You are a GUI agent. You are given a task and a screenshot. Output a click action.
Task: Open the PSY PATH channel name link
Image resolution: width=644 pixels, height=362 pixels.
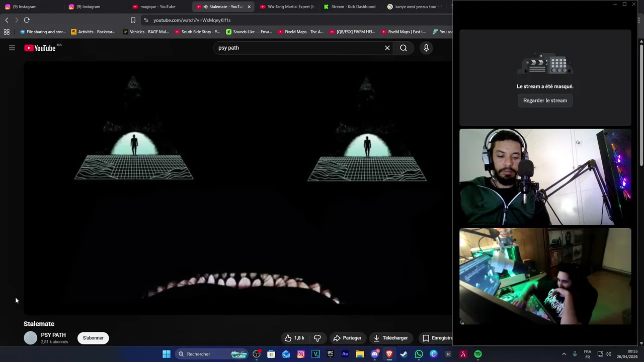pos(53,335)
